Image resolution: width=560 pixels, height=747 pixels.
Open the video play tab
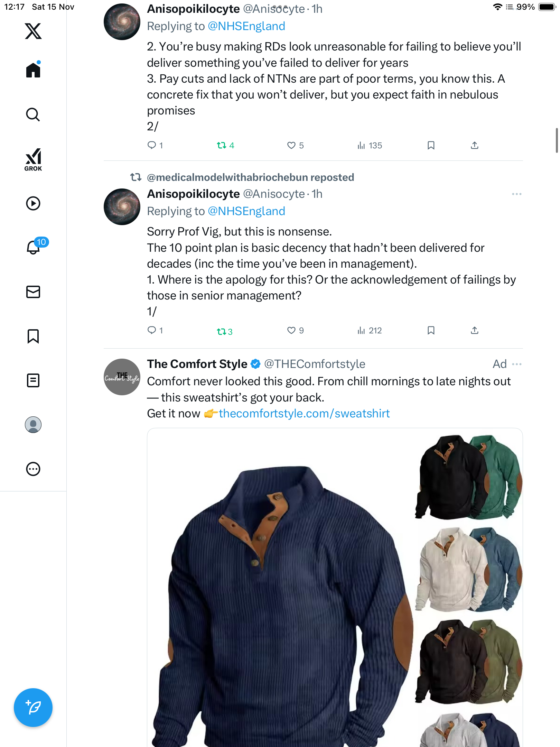click(x=33, y=203)
